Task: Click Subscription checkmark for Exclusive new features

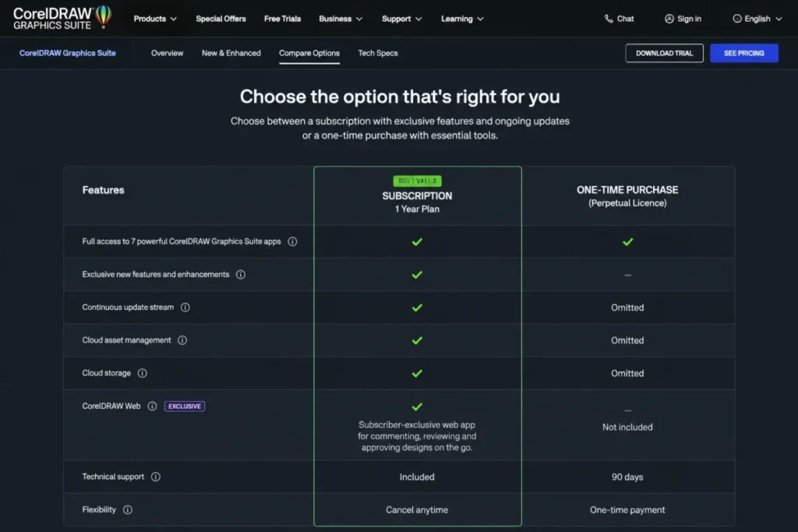Action: click(417, 275)
